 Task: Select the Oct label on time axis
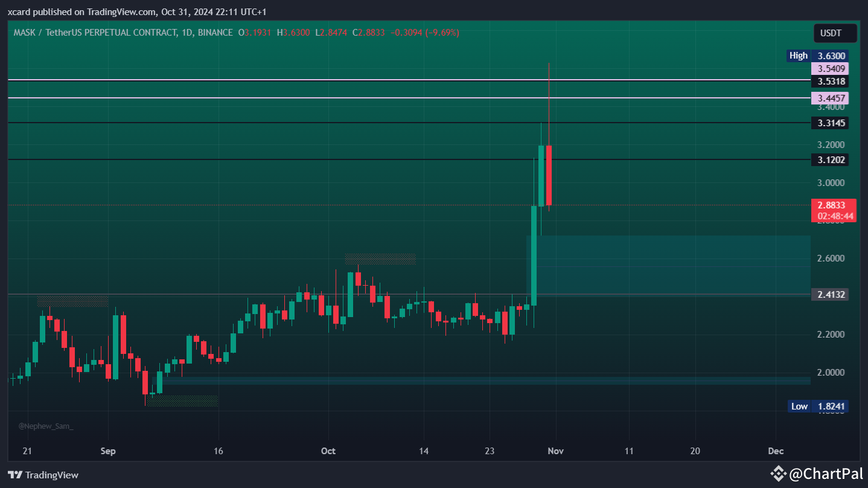tap(328, 451)
